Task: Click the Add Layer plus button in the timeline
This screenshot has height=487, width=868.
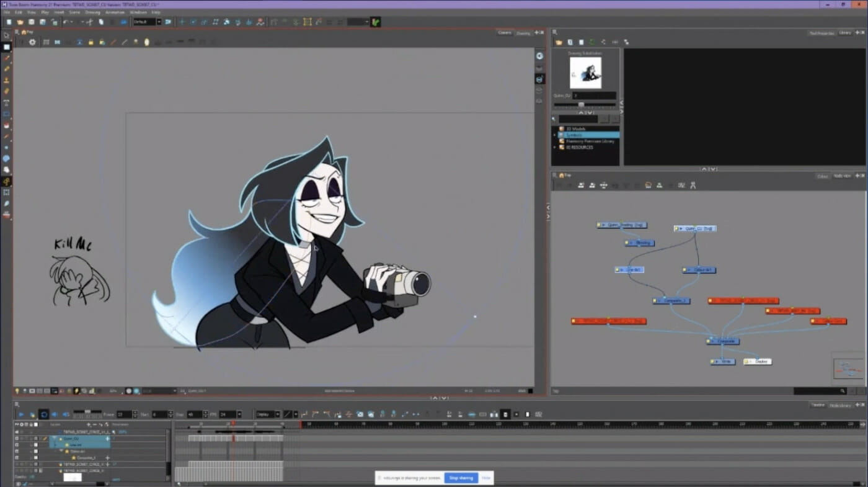Action: [x=88, y=425]
